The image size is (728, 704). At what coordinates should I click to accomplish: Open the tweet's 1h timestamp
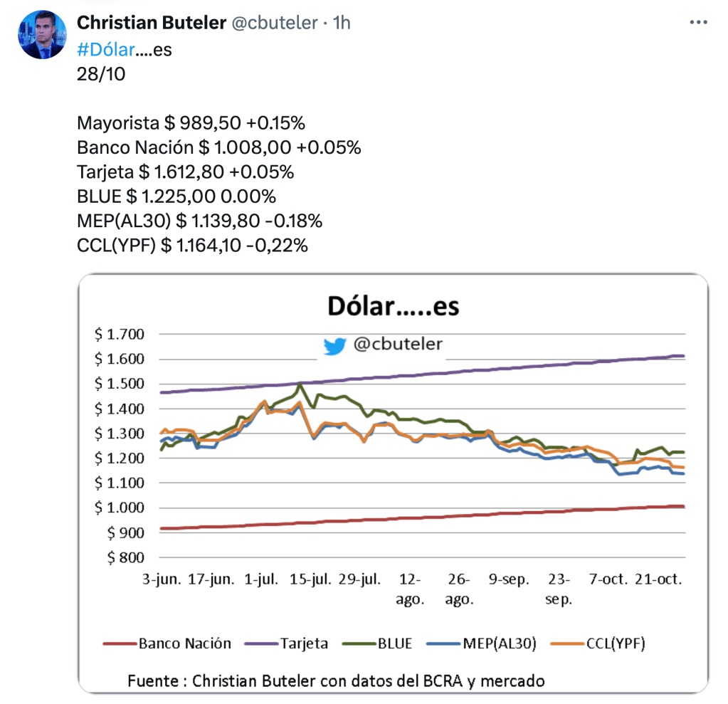(342, 23)
